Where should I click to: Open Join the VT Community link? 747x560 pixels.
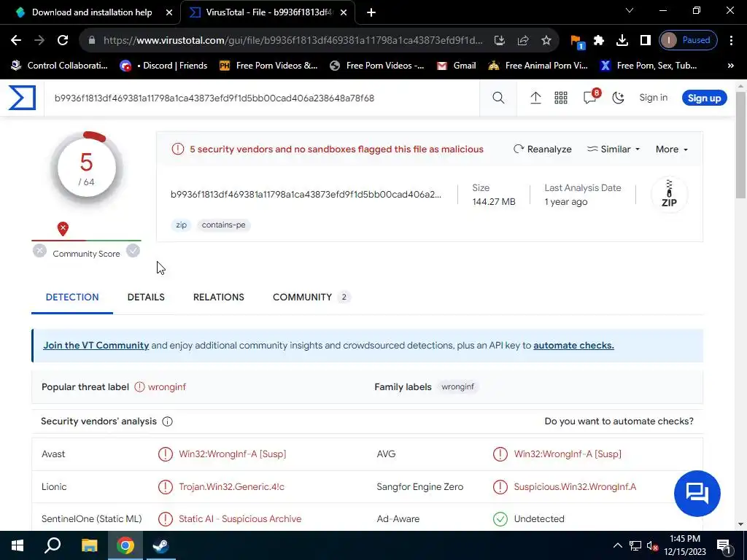96,345
